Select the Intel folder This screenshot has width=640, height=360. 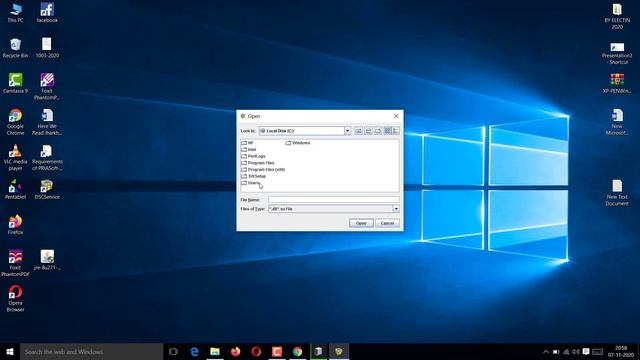[249, 149]
